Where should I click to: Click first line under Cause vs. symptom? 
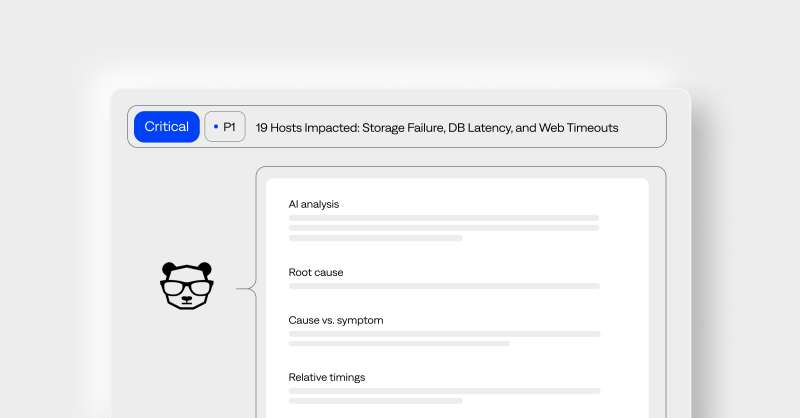tap(444, 334)
